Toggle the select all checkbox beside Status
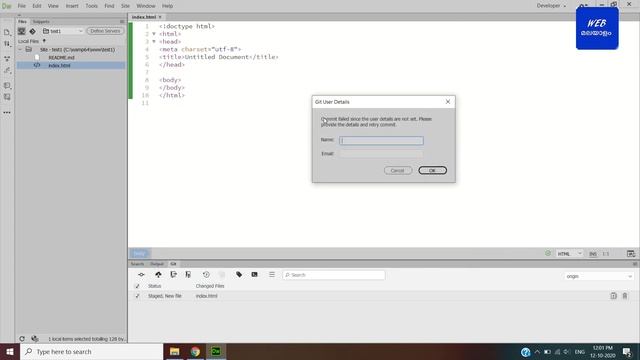The height and width of the screenshot is (360, 640). click(137, 286)
